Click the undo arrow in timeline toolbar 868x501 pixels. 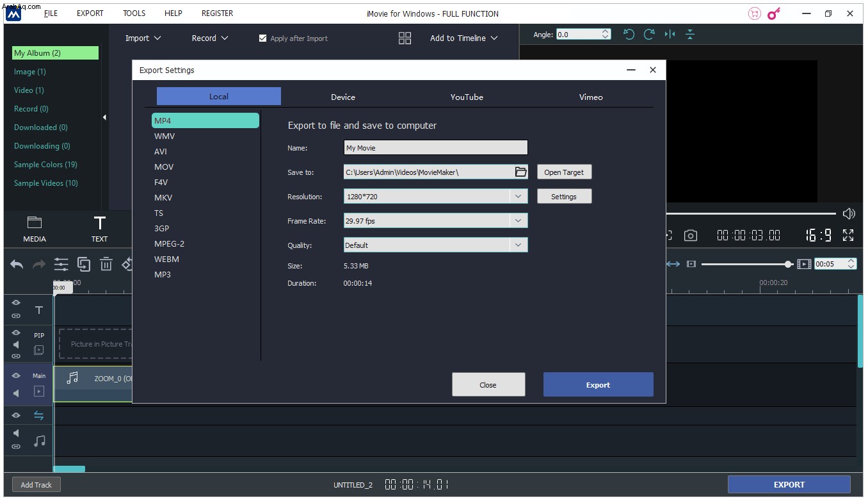pos(17,264)
